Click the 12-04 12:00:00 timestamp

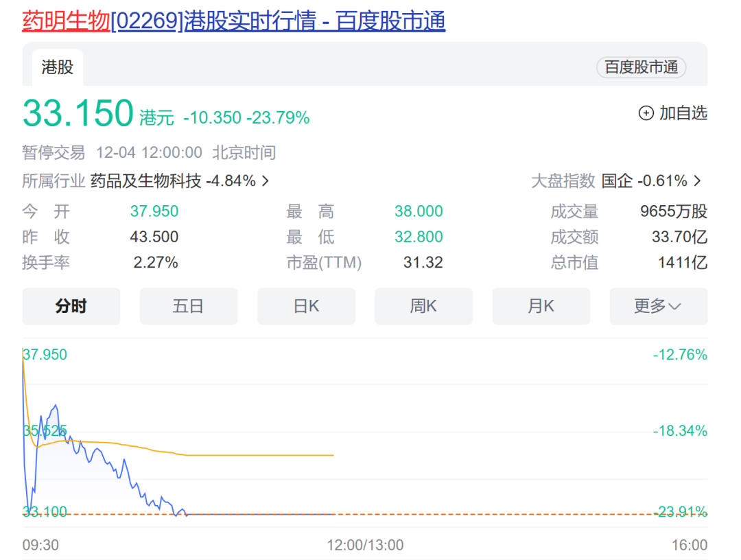tap(149, 152)
